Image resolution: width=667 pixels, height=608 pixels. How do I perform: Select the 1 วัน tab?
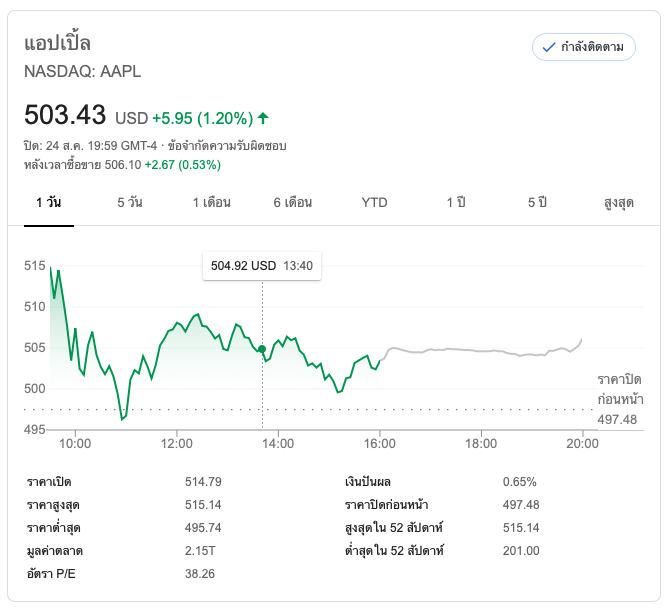tap(48, 202)
